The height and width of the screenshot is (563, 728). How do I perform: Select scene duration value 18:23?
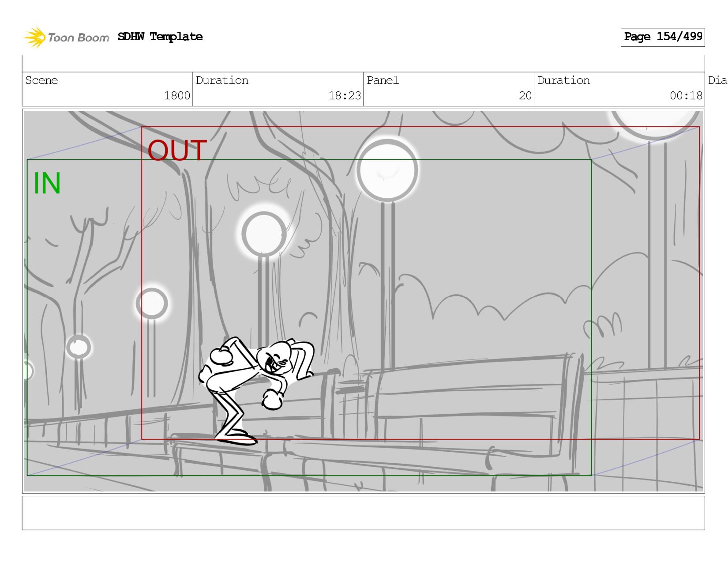coord(345,96)
